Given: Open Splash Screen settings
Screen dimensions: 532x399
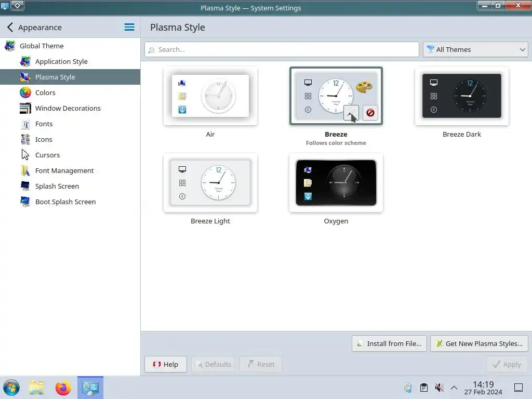Looking at the screenshot, I should click(70, 187).
